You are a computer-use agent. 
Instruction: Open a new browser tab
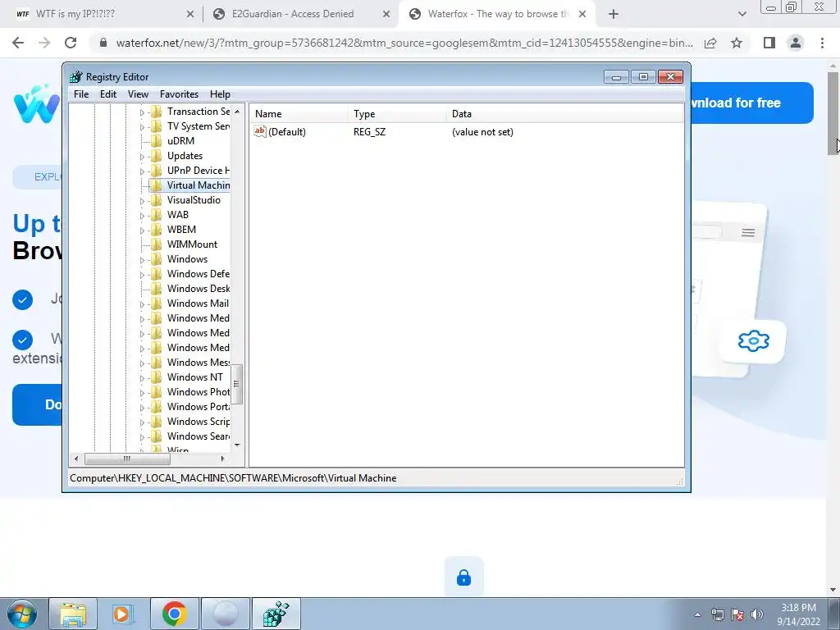click(614, 15)
